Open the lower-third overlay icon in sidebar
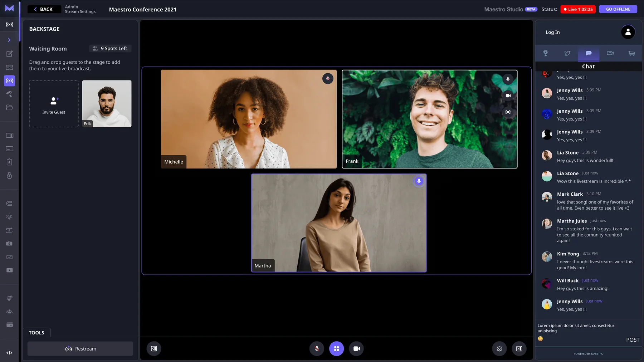The image size is (644, 362). click(x=9, y=149)
